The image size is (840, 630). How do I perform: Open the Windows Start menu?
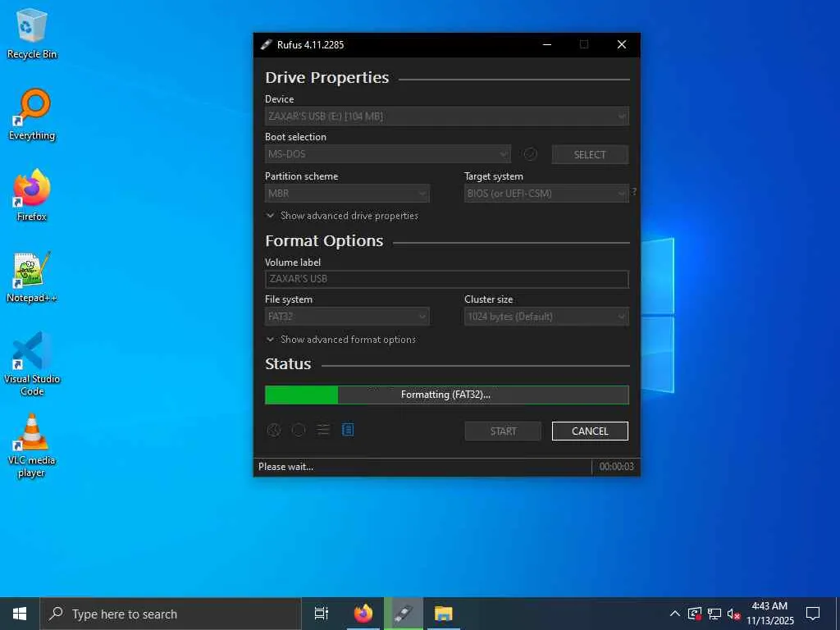20,614
